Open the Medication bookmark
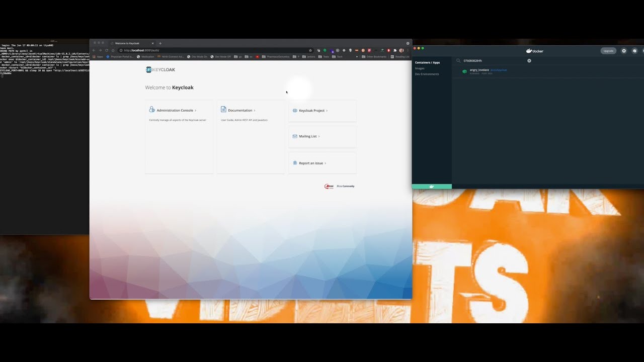644x362 pixels. (x=145, y=57)
